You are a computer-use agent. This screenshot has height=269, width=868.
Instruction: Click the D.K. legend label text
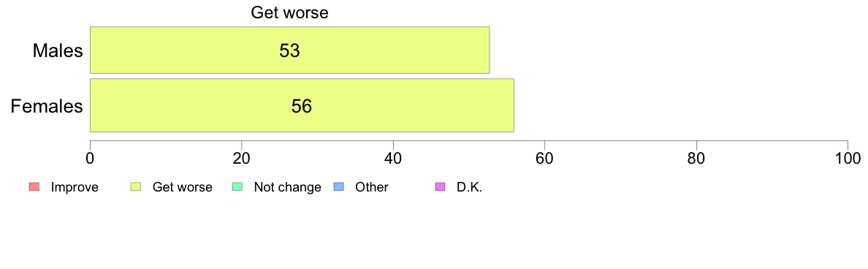[469, 187]
